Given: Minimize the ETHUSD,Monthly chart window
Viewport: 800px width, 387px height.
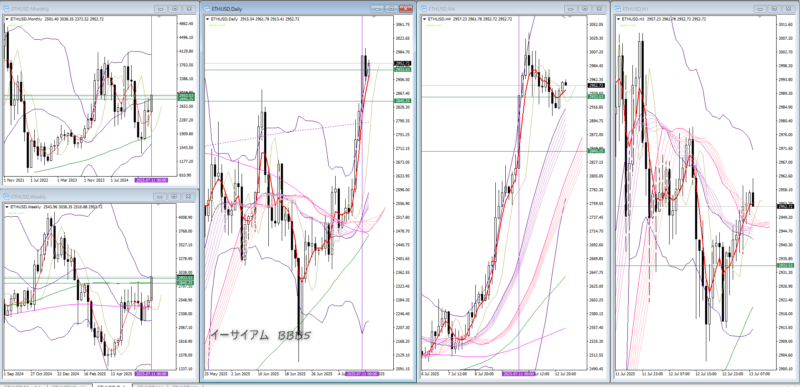Looking at the screenshot, I should coord(161,9).
